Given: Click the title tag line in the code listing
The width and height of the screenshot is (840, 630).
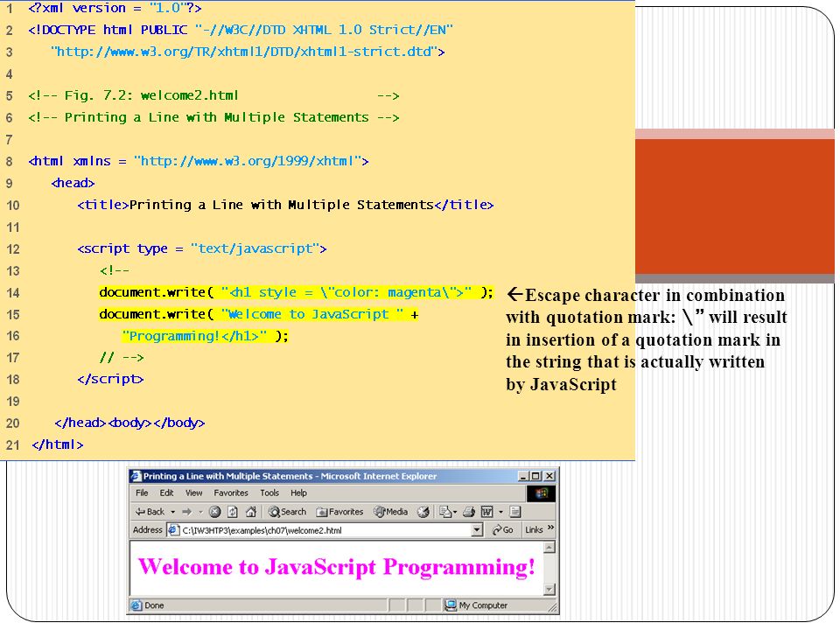Looking at the screenshot, I should tap(285, 205).
